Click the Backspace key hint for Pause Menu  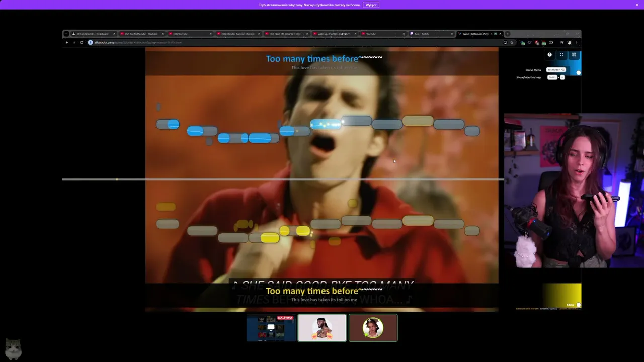[x=556, y=70]
